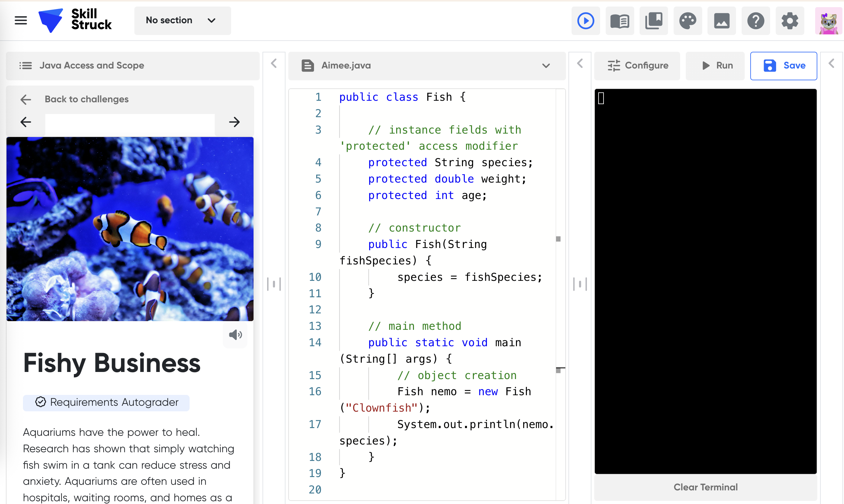Open the bookmark collections icon
The image size is (844, 504).
tap(653, 21)
